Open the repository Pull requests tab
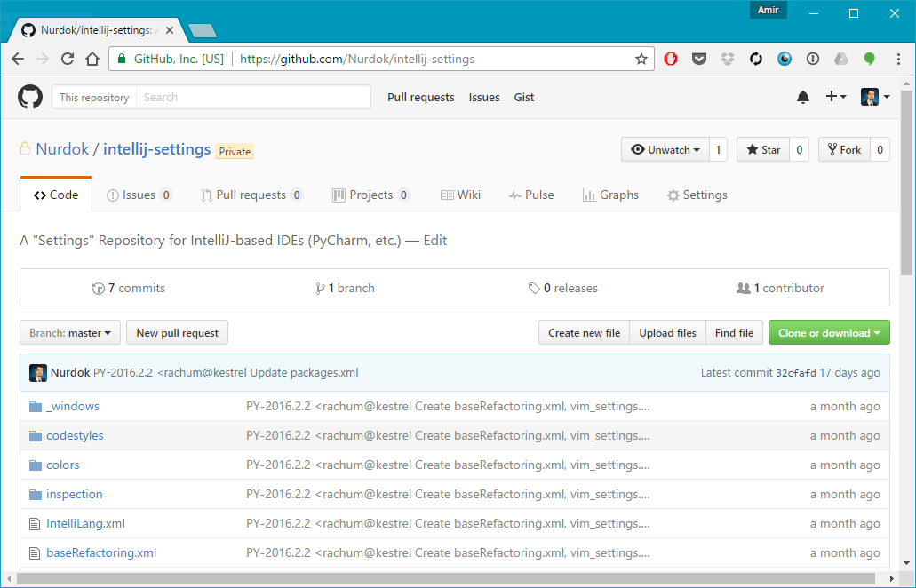 click(251, 195)
